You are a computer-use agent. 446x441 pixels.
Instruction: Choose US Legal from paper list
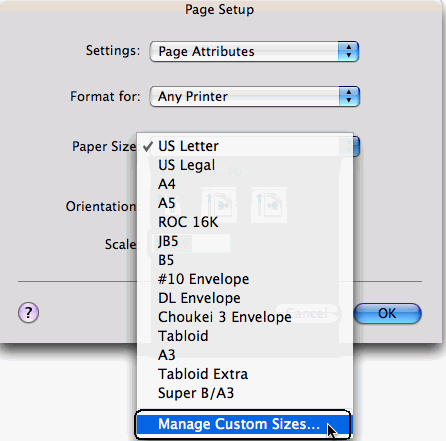click(245, 165)
